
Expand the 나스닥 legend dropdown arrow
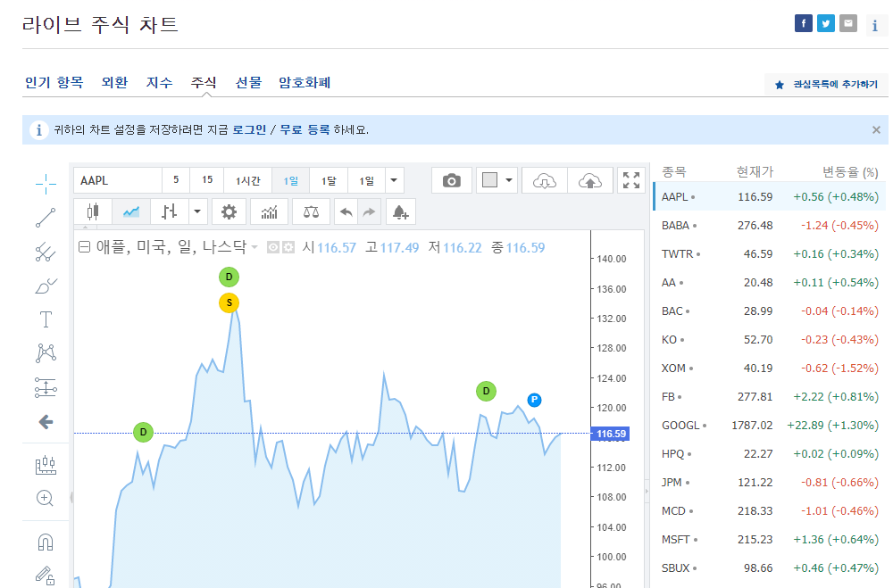255,247
